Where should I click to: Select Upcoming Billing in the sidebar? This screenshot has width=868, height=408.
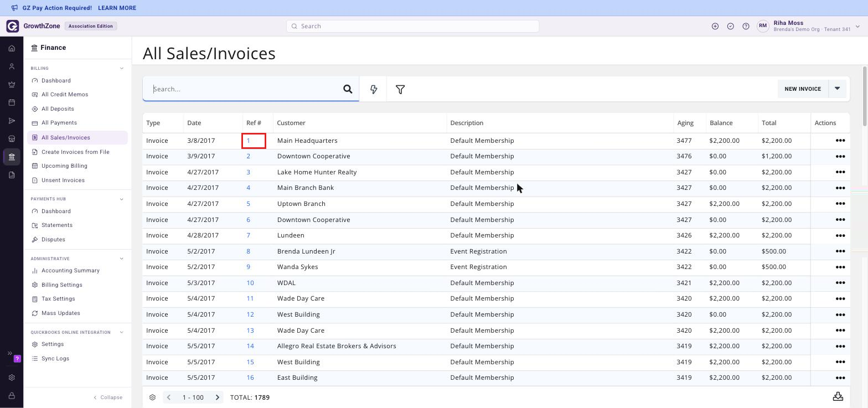click(x=64, y=166)
